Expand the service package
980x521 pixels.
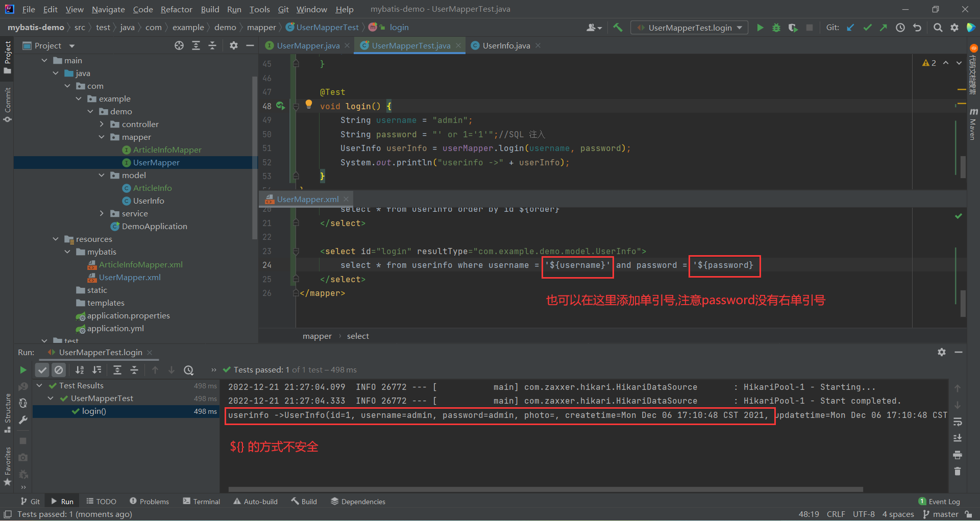point(102,214)
